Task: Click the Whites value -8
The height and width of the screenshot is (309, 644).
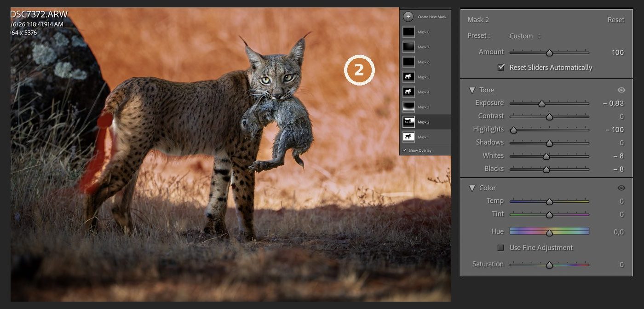Action: pyautogui.click(x=619, y=156)
